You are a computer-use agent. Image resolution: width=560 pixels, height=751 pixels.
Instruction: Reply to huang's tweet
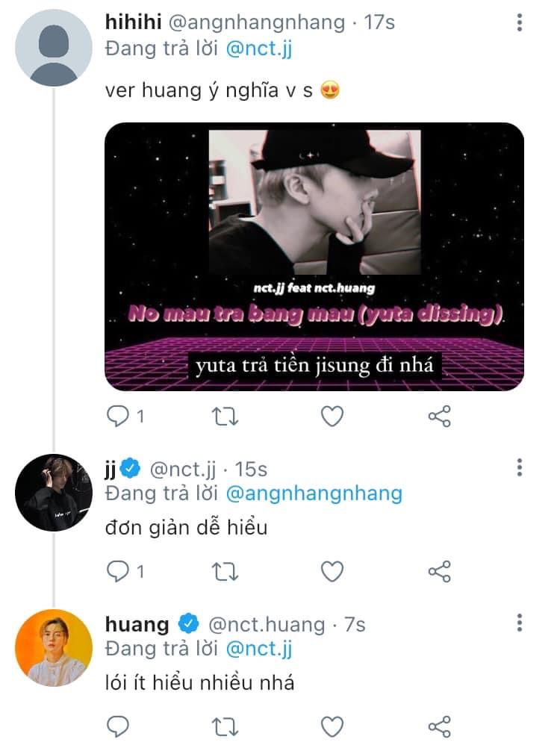point(118,726)
